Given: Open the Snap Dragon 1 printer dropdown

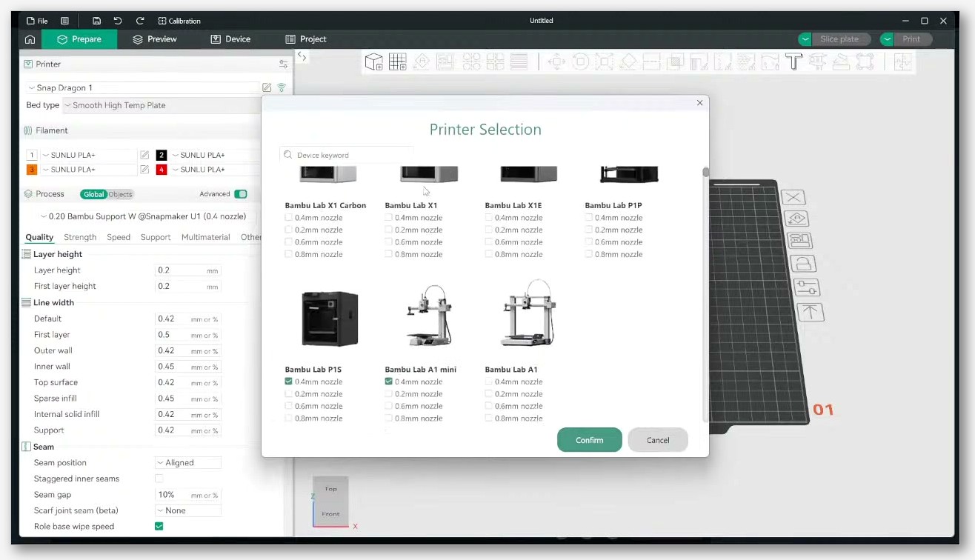Looking at the screenshot, I should pos(143,87).
